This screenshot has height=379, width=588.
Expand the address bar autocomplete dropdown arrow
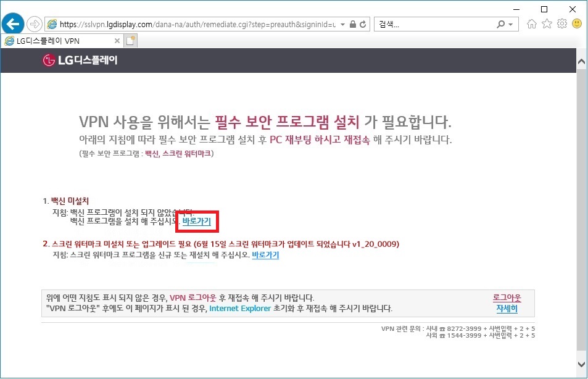[x=343, y=25]
